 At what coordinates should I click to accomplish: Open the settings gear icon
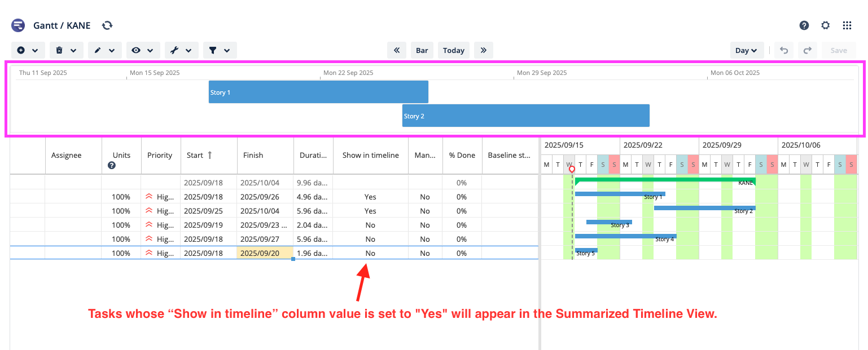tap(826, 25)
